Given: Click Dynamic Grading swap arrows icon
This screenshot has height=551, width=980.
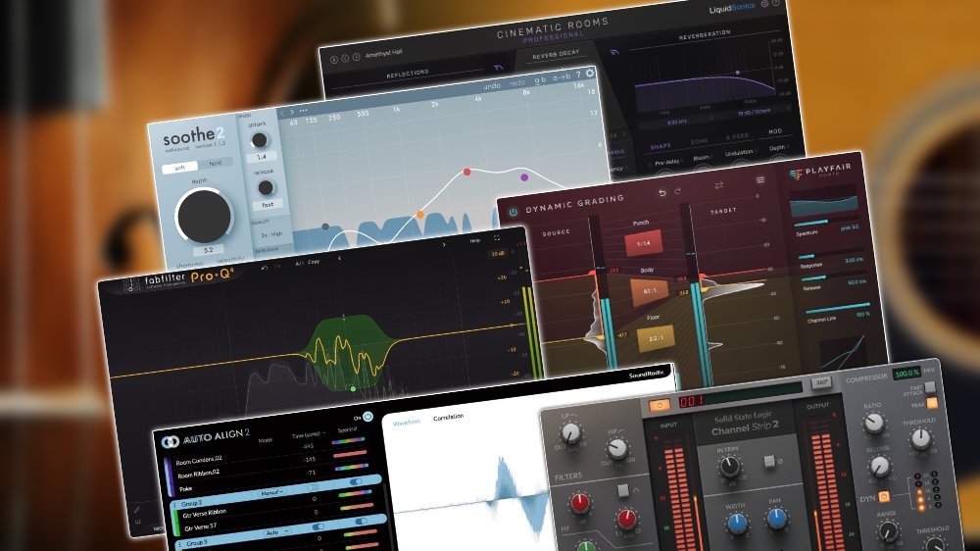Looking at the screenshot, I should coord(718,185).
